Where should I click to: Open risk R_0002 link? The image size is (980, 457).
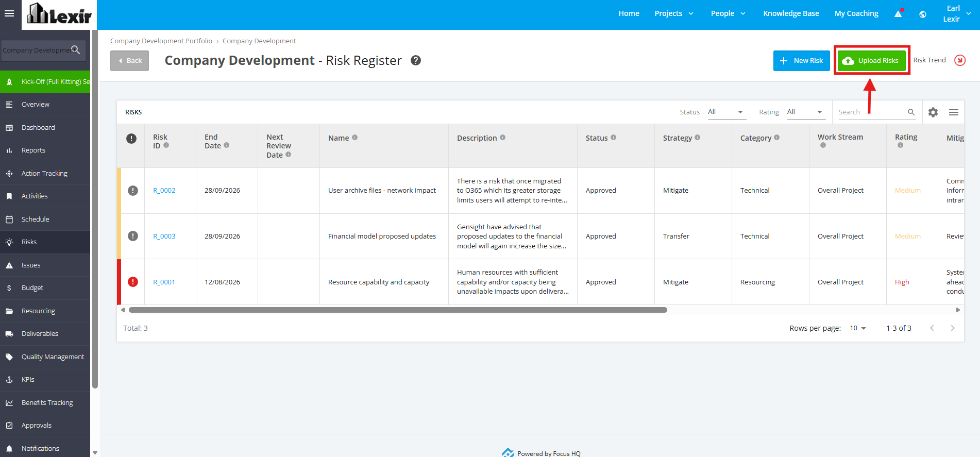164,191
